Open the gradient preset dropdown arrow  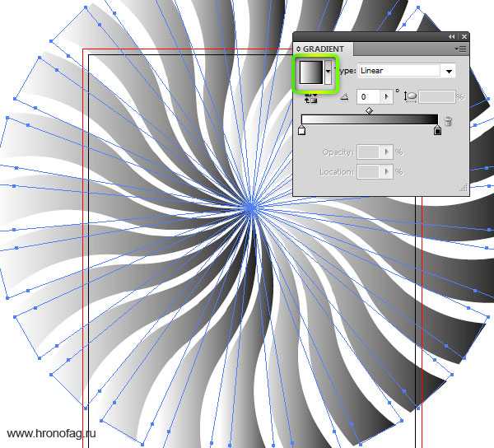click(x=329, y=72)
